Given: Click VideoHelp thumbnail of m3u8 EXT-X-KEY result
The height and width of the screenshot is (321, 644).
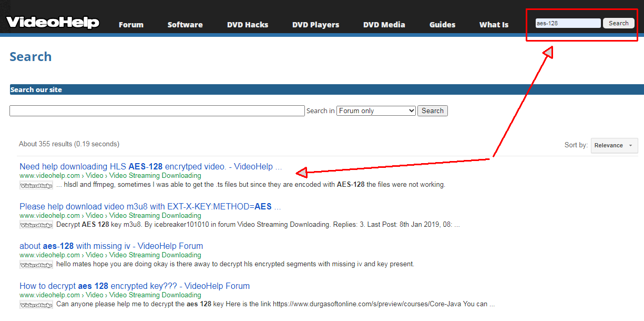Looking at the screenshot, I should click(36, 225).
